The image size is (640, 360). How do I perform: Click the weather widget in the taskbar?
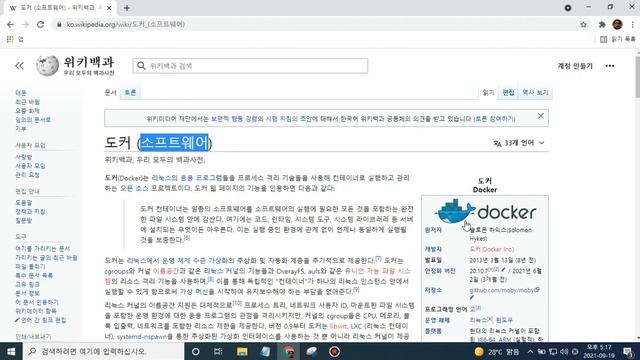[x=497, y=351]
